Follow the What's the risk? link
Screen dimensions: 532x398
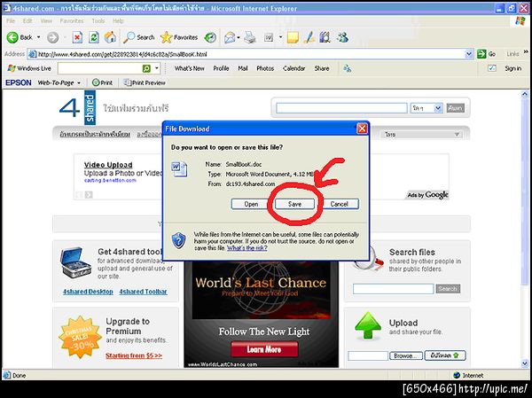pos(247,248)
